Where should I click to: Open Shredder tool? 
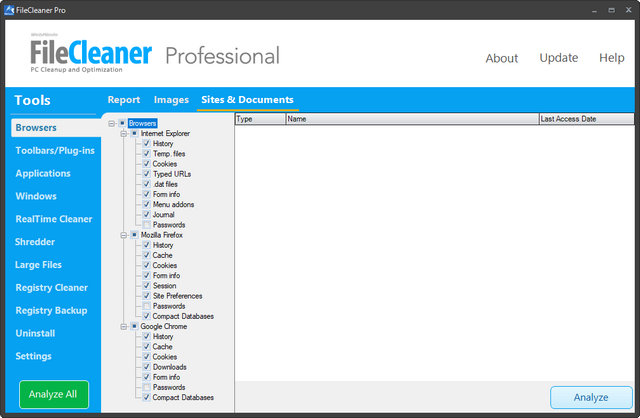coord(35,242)
